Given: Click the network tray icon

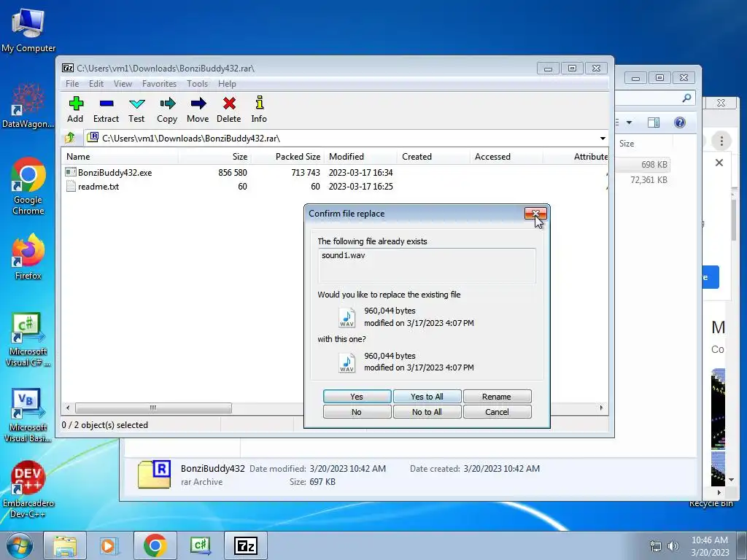Looking at the screenshot, I should (x=656, y=546).
